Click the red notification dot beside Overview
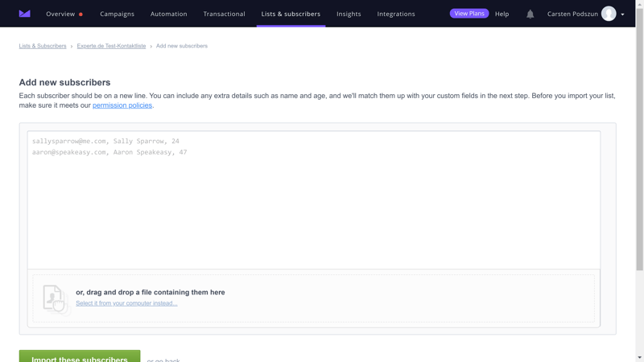The width and height of the screenshot is (644, 362). point(81,14)
